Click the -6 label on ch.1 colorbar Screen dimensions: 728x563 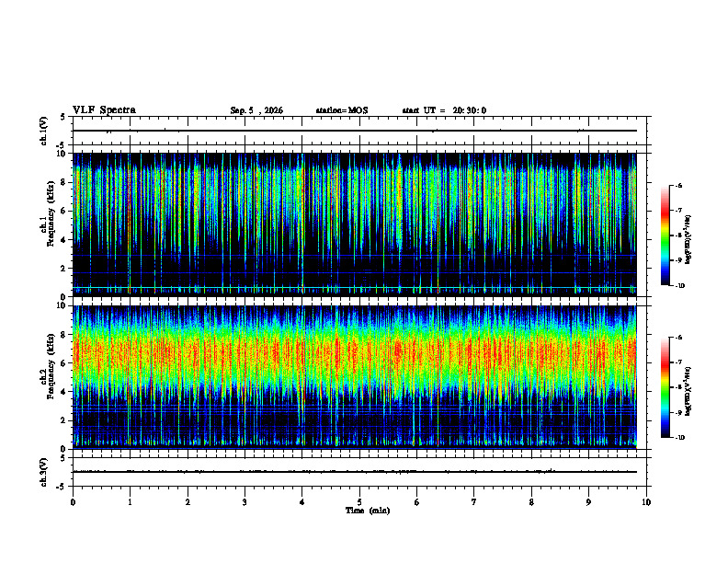pyautogui.click(x=678, y=185)
